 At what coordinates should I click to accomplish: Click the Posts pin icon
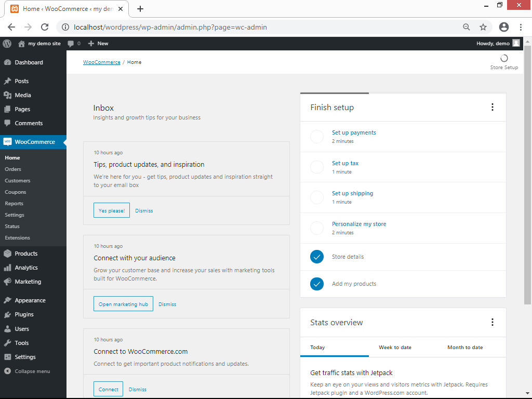click(x=7, y=81)
